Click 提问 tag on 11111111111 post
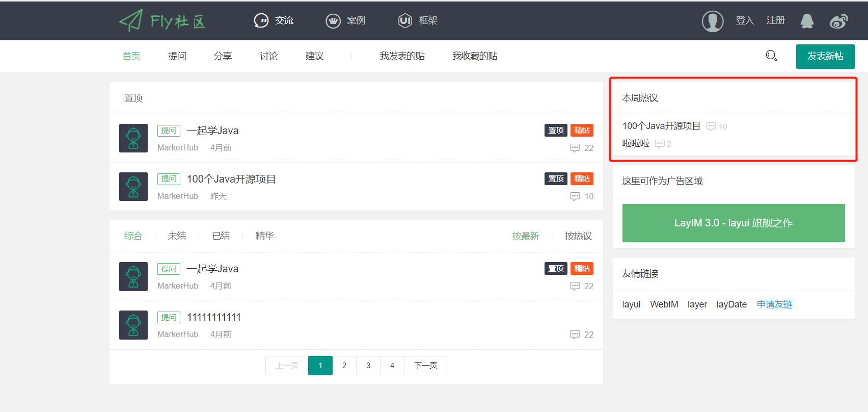 pos(169,317)
